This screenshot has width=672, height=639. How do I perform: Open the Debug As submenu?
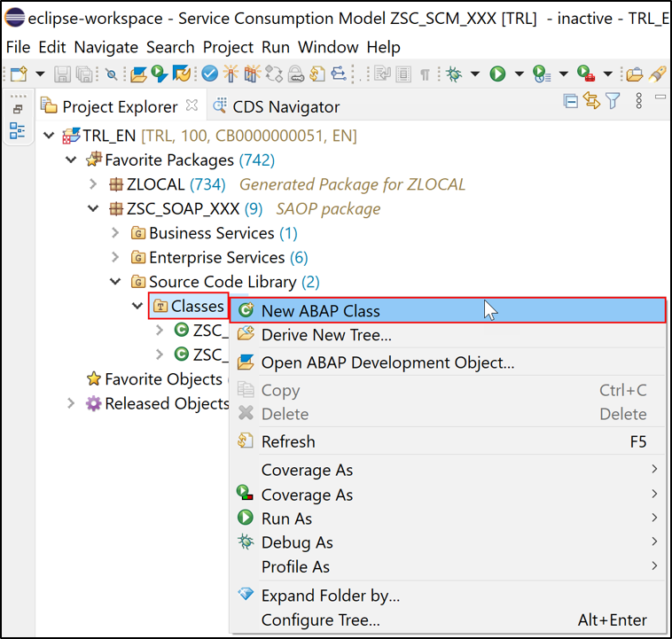coord(448,542)
